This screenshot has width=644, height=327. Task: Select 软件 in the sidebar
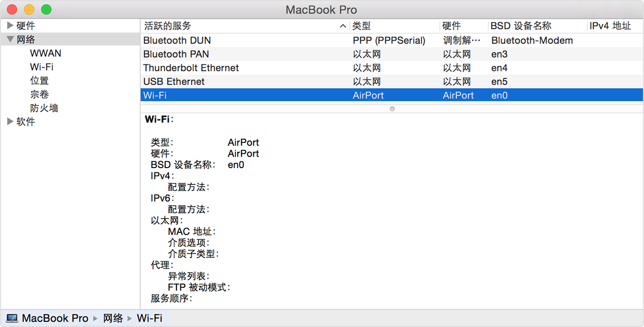click(x=26, y=121)
